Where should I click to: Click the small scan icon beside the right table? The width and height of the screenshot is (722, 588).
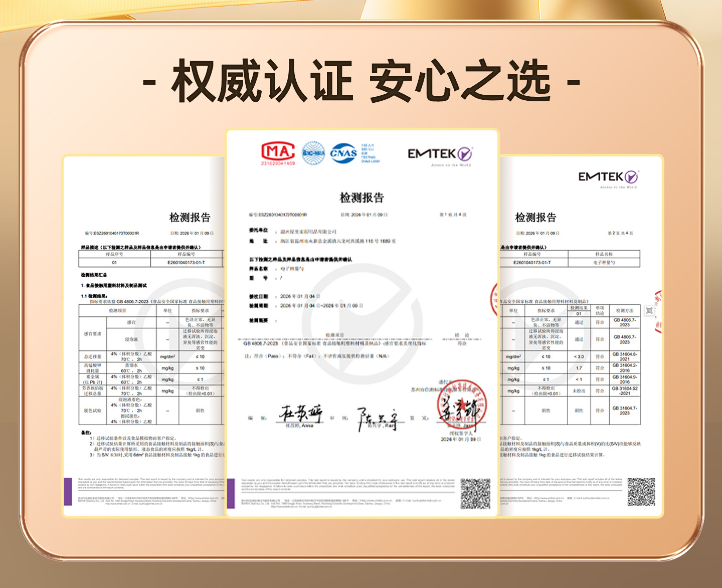click(649, 311)
